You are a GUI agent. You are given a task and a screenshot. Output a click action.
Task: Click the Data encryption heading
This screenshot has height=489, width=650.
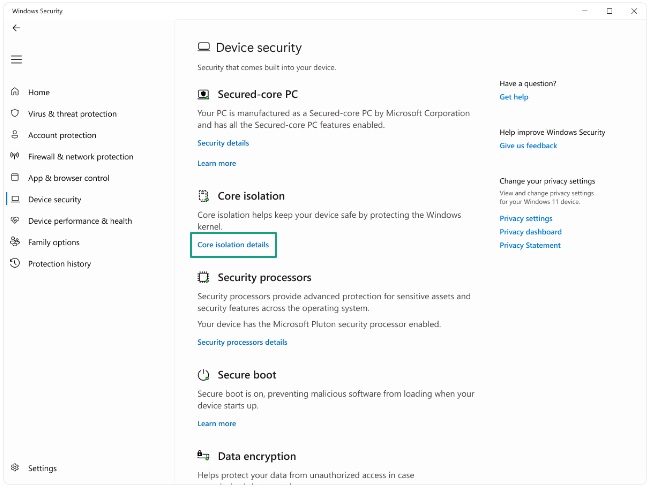click(x=257, y=456)
